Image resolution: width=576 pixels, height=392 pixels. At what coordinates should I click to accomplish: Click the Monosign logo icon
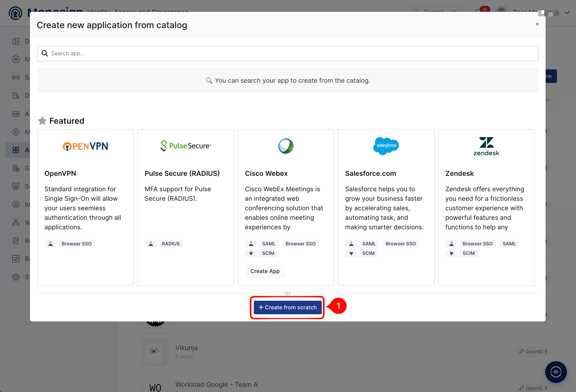pos(15,13)
